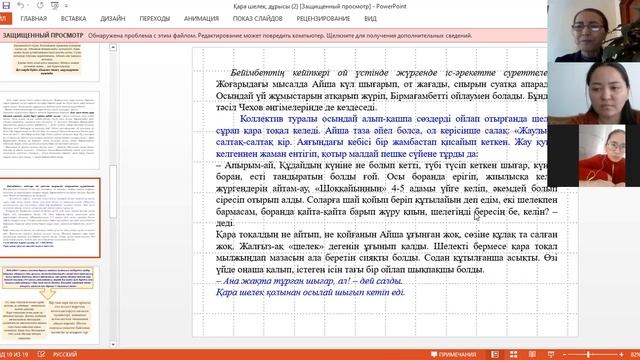Open the ВСТАВКА ribbon tab
Image resolution: width=640 pixels, height=360 pixels.
73,19
